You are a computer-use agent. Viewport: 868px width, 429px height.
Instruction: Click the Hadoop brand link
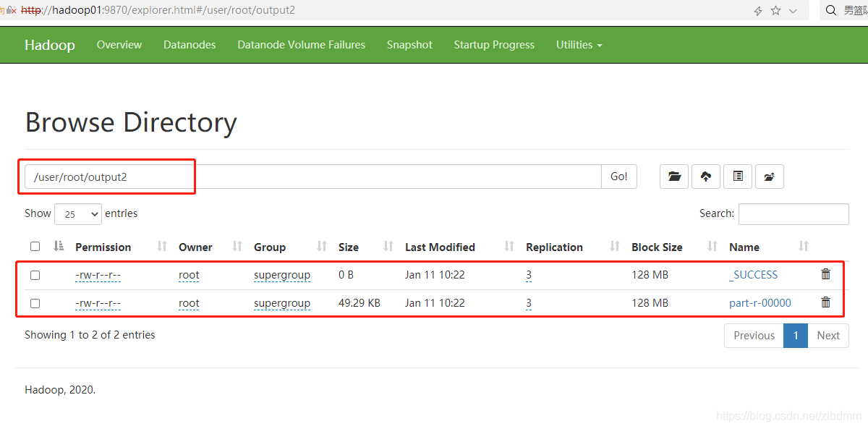[x=50, y=45]
